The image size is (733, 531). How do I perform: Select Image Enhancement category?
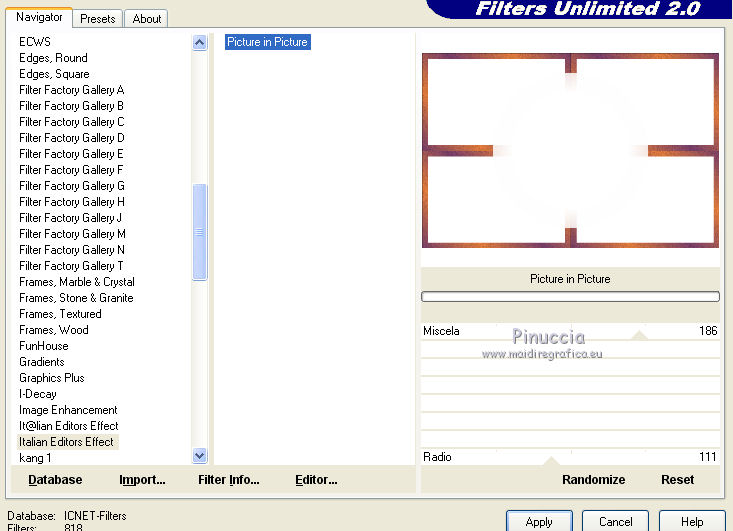pos(68,410)
